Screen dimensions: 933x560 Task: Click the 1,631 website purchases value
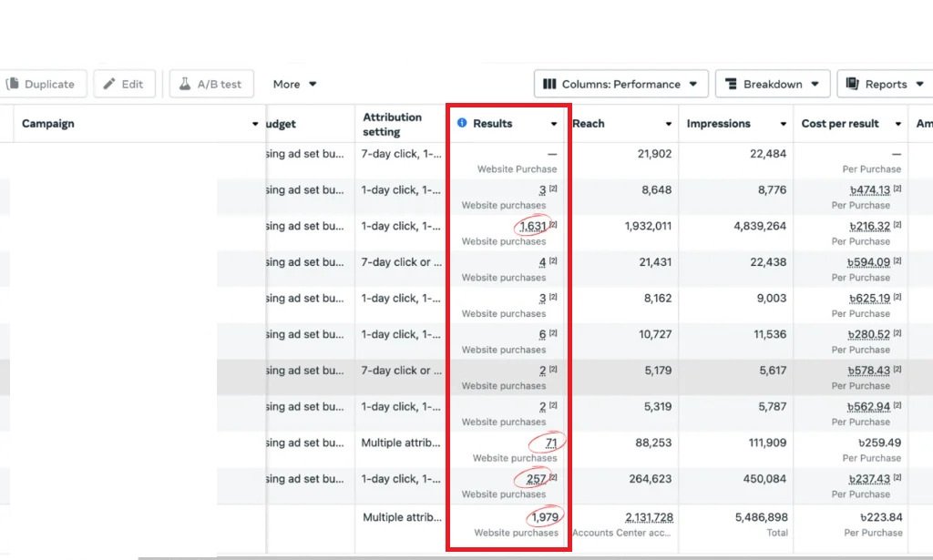click(x=532, y=226)
